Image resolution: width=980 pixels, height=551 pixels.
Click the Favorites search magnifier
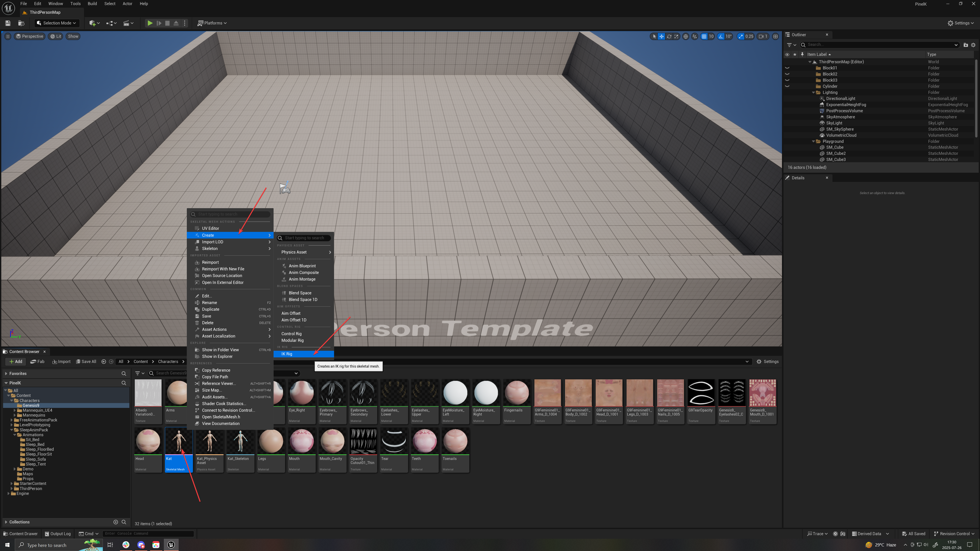(124, 374)
